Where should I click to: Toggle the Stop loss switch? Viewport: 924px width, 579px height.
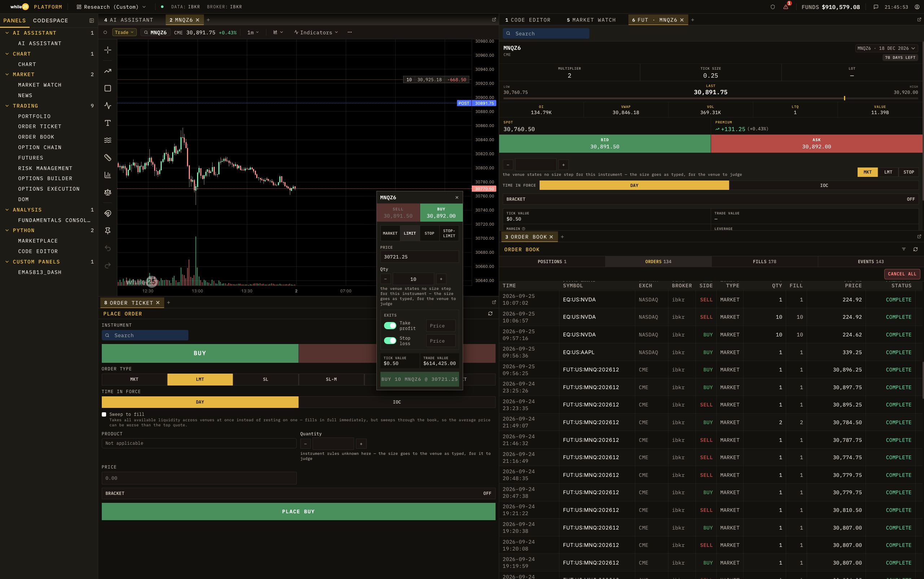tap(390, 341)
